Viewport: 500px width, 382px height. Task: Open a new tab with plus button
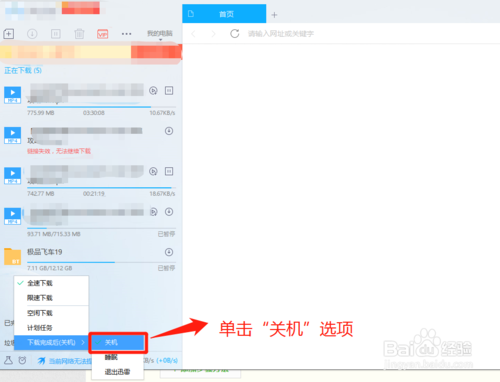tap(274, 15)
